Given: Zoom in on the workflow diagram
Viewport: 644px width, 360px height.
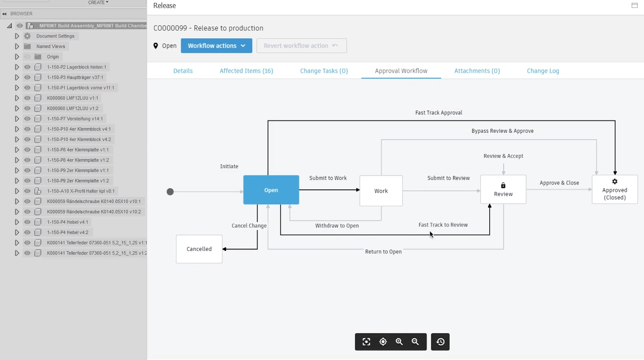Looking at the screenshot, I should click(399, 342).
